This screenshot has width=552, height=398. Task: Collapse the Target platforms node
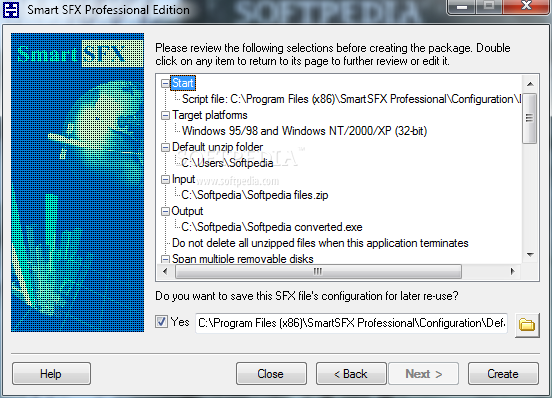165,115
